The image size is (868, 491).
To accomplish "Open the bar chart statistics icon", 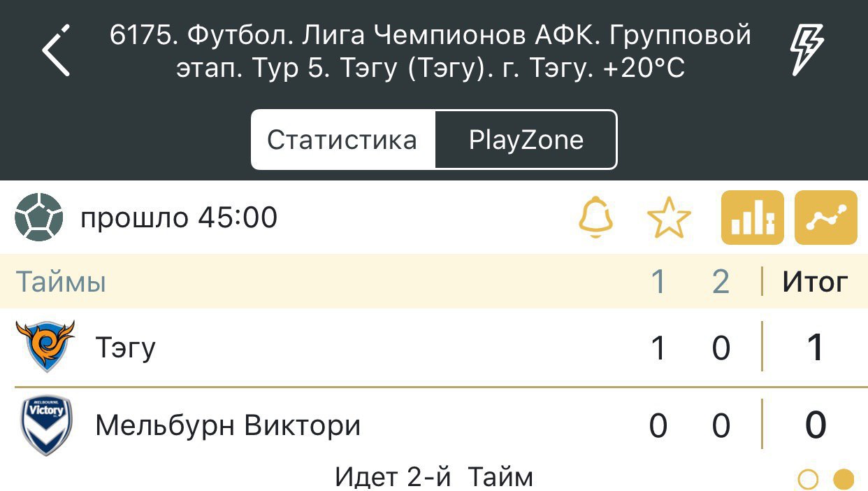I will pyautogui.click(x=752, y=218).
